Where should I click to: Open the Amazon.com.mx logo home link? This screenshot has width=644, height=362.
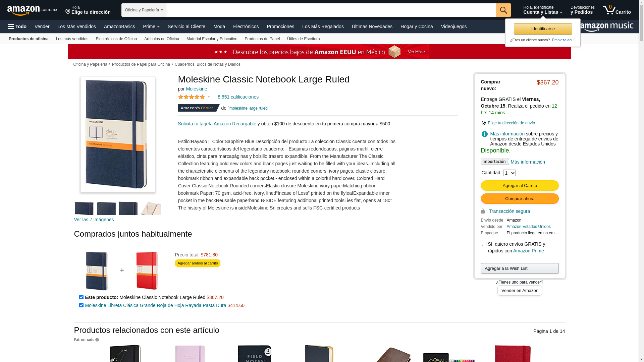[32, 10]
